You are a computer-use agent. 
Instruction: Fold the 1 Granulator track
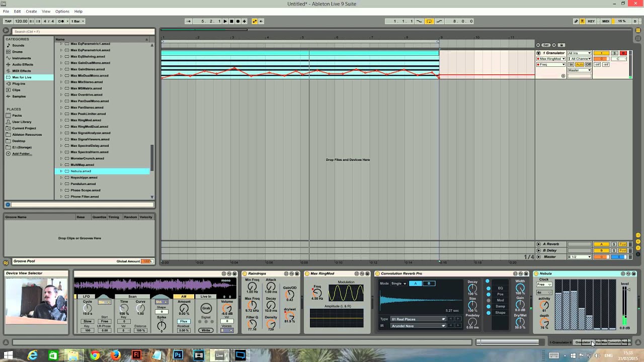coord(538,53)
